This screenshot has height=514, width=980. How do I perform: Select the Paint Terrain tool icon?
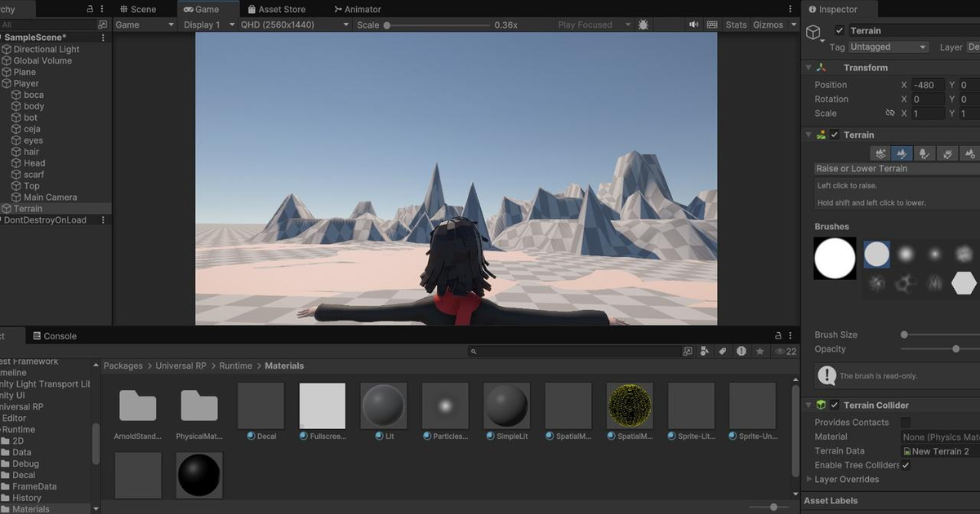(902, 153)
